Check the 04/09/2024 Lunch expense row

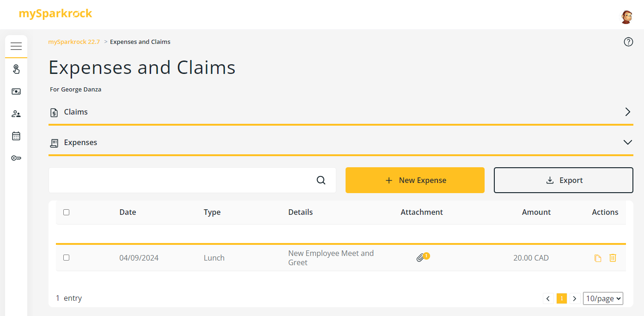click(x=66, y=258)
